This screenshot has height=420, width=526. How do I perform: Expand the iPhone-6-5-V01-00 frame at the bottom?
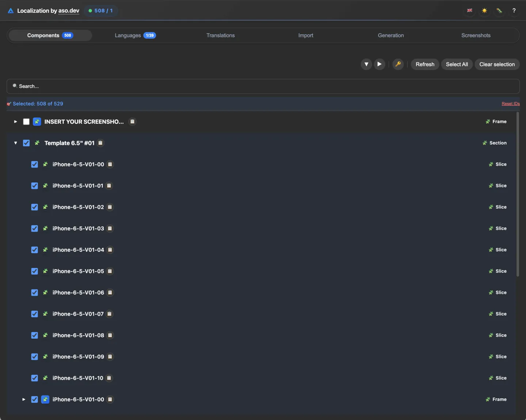24,400
